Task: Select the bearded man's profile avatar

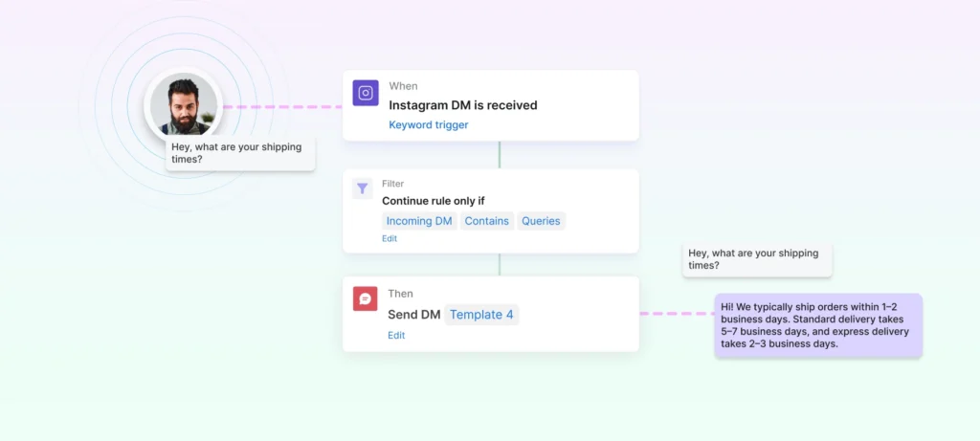Action: tap(183, 105)
